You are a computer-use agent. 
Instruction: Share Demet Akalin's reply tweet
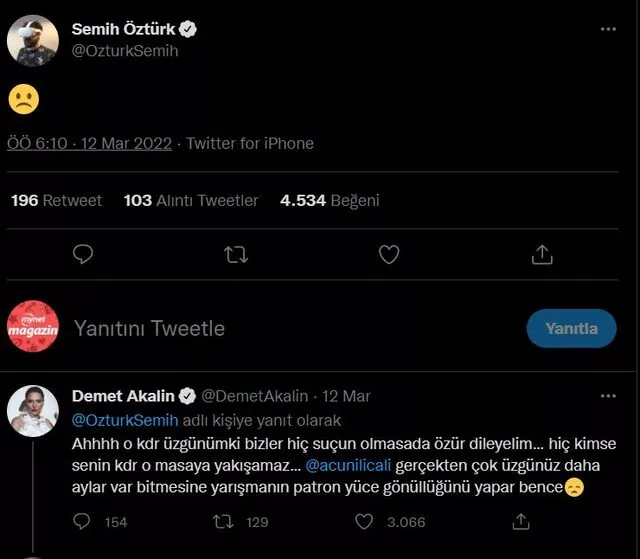(519, 521)
